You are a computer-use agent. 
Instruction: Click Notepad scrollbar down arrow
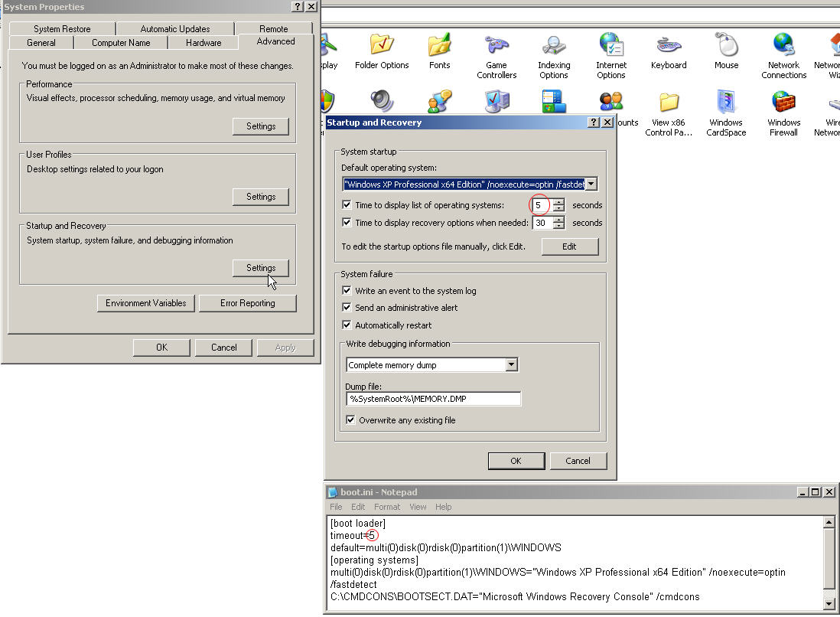coord(829,604)
